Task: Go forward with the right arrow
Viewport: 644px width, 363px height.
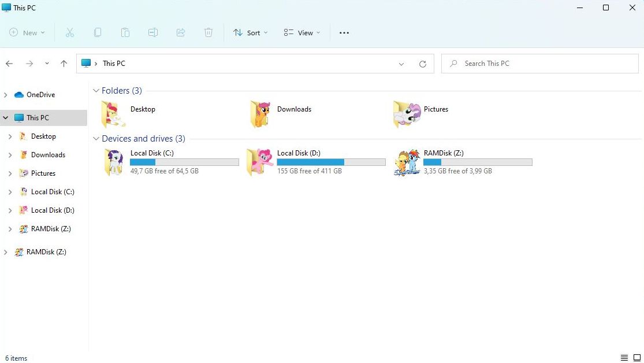Action: (x=29, y=64)
